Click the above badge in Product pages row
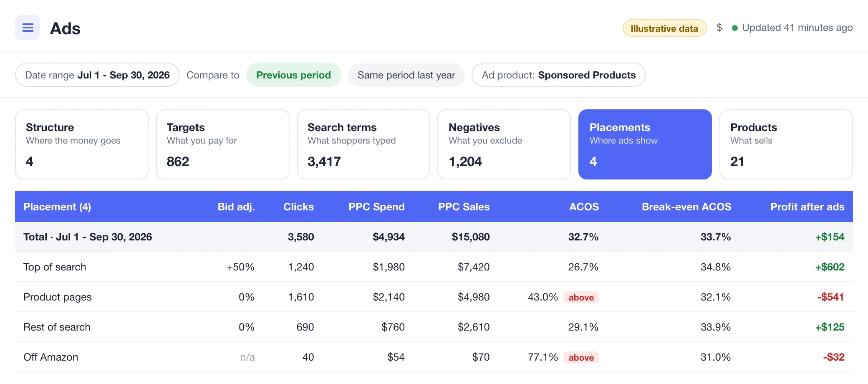The height and width of the screenshot is (384, 868). coord(581,297)
